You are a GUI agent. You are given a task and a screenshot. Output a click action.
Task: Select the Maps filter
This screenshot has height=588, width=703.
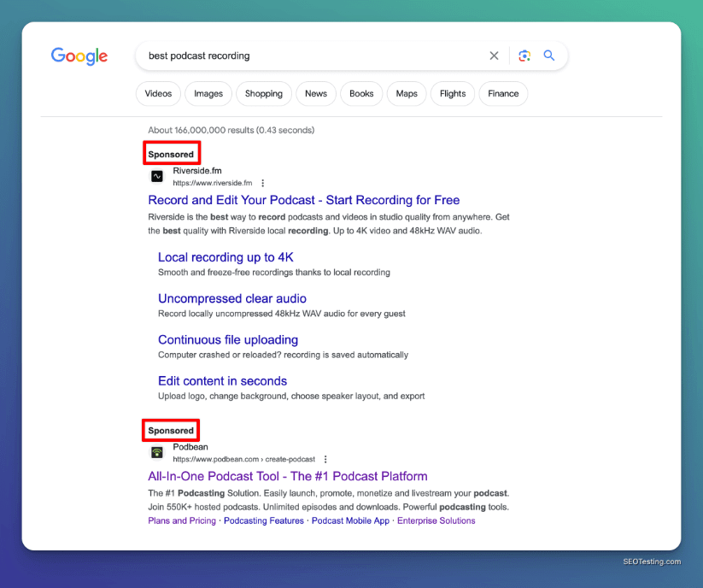pos(407,94)
